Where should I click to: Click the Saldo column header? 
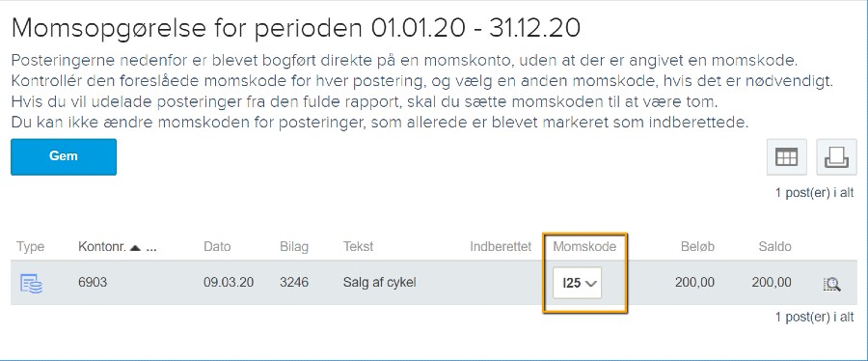[x=774, y=247]
